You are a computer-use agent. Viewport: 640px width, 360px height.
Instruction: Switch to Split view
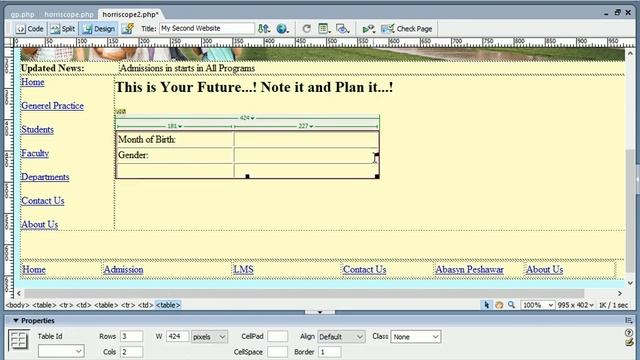point(63,29)
